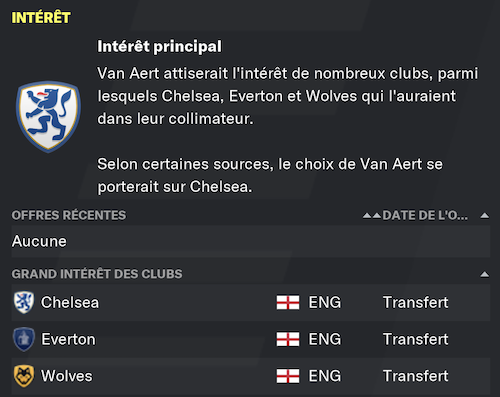The image size is (500, 397).
Task: Click the England flag beside Chelsea
Action: [x=288, y=303]
